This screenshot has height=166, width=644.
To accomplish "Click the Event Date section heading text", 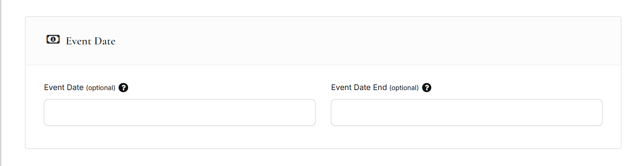I will 90,41.
